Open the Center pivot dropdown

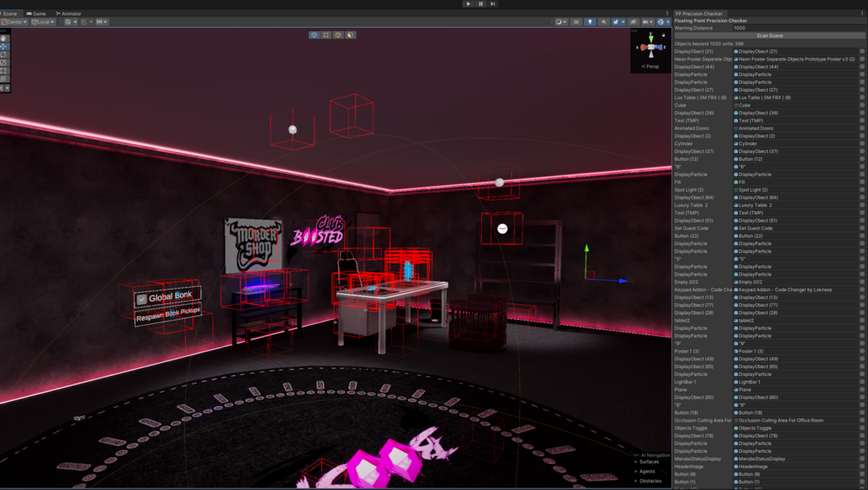click(x=15, y=22)
